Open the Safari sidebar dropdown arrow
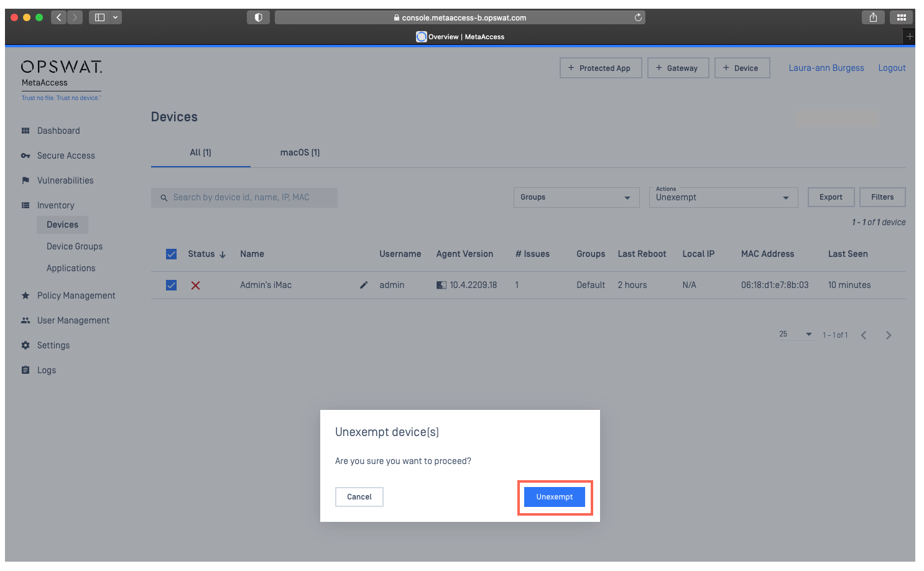The image size is (924, 571). [x=115, y=17]
